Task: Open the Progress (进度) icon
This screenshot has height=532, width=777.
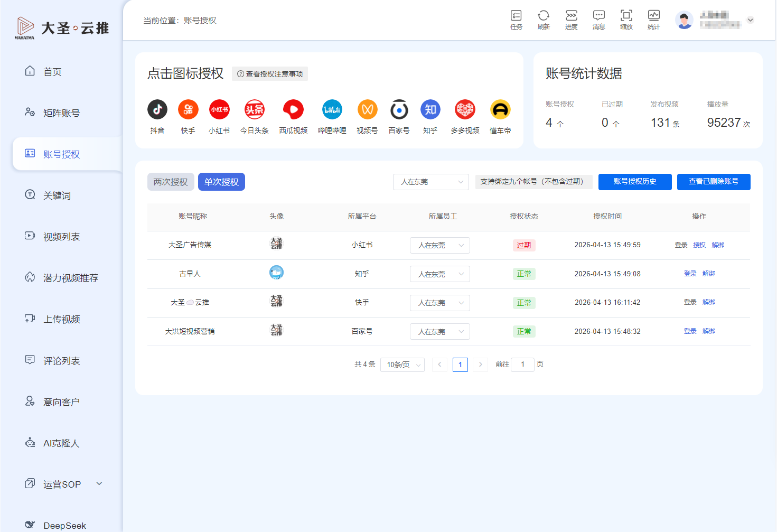Action: point(571,20)
